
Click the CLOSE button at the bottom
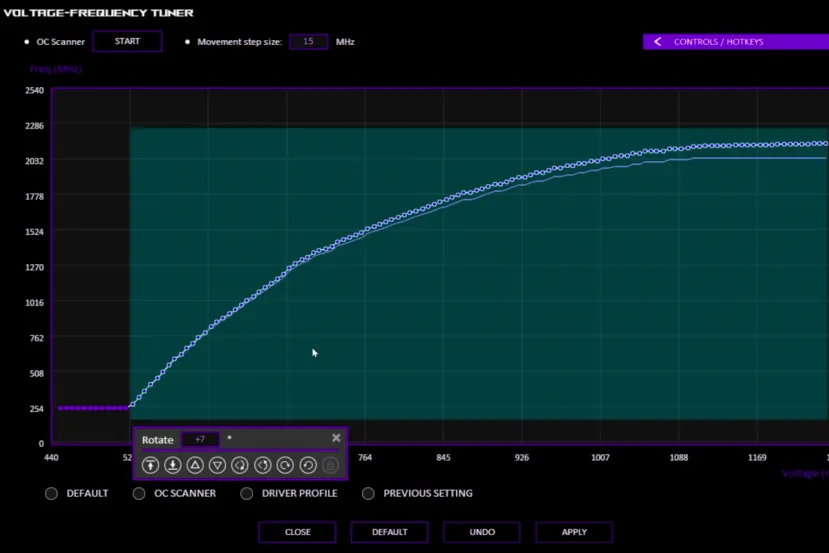(x=297, y=532)
